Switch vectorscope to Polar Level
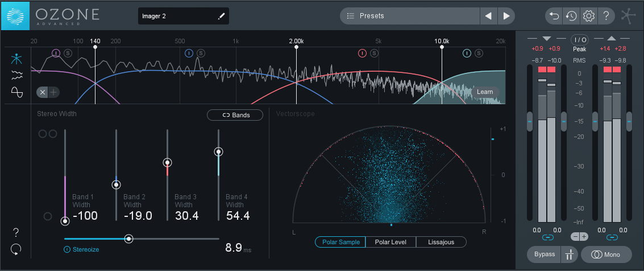 (390, 242)
